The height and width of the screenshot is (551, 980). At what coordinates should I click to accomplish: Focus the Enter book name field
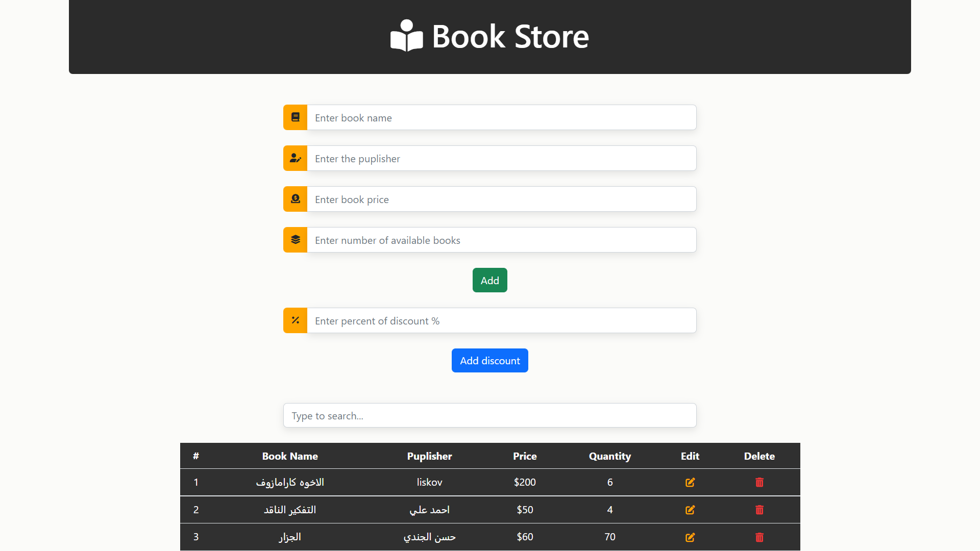coord(501,117)
